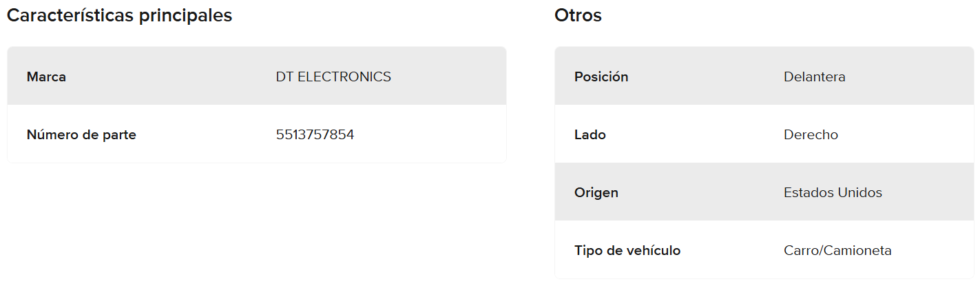Select the 'Estados Unidos' origin value
Viewport: 980px width, 286px height.
coord(833,193)
